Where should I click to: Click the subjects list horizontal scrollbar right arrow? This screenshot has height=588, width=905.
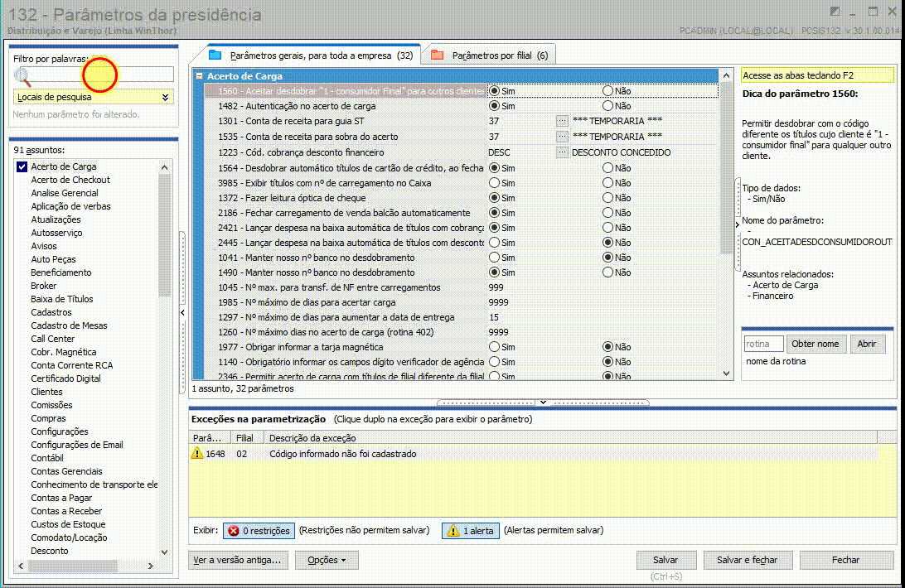click(x=151, y=566)
